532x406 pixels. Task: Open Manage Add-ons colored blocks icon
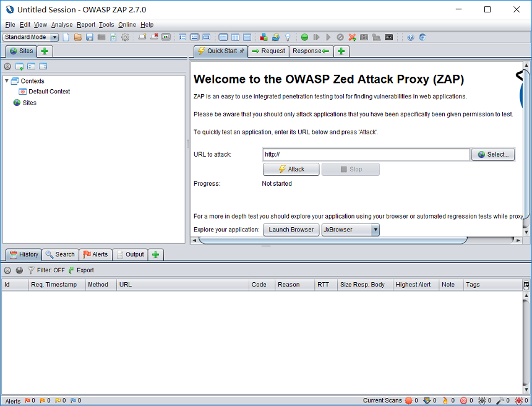[264, 37]
